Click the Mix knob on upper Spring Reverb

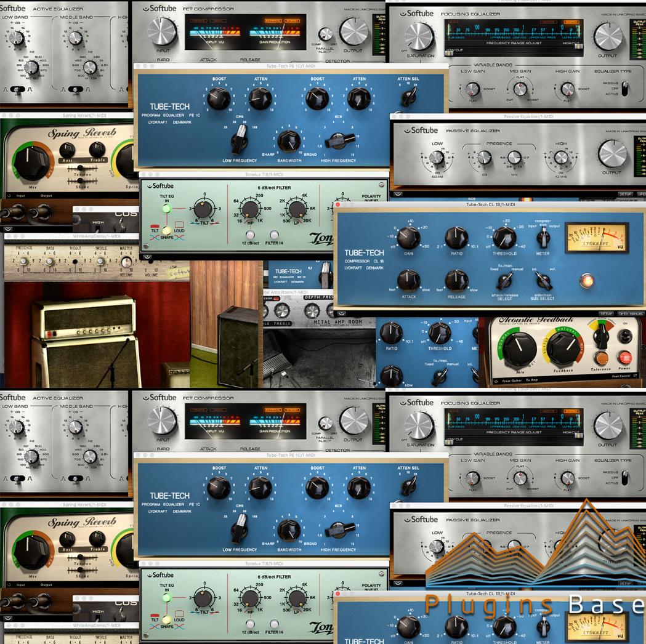31,163
